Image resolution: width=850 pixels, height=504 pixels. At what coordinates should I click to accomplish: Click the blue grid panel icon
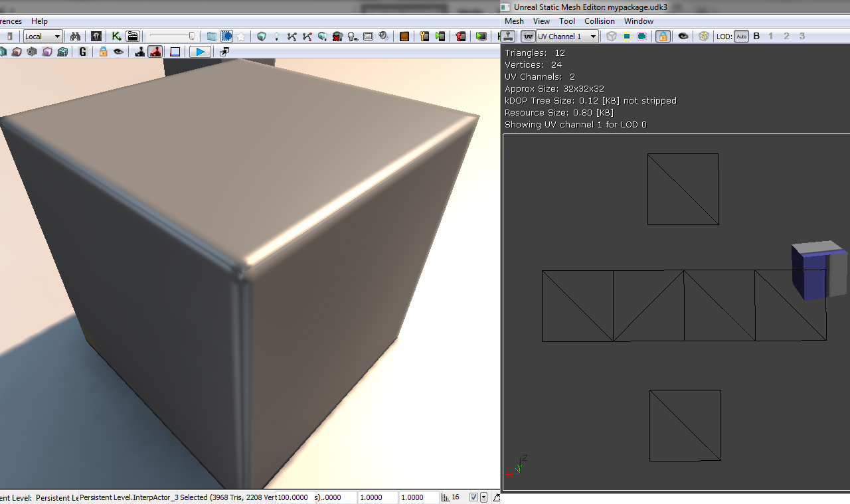[x=369, y=37]
